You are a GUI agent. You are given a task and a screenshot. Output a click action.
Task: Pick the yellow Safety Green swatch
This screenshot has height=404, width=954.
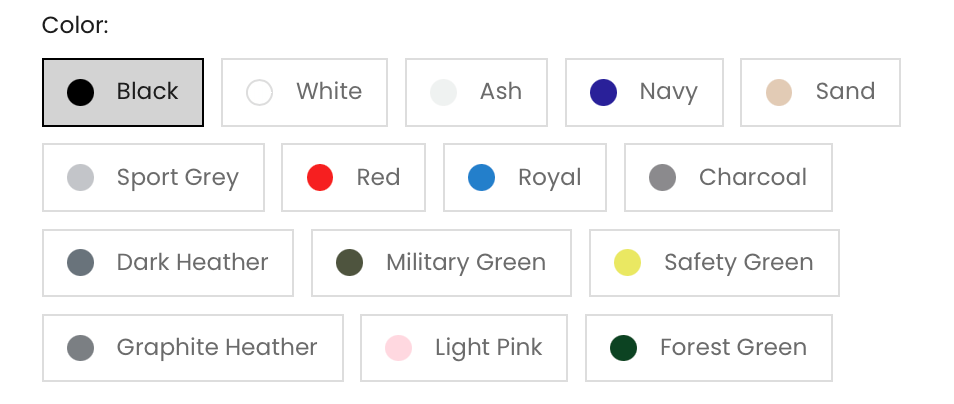coord(627,263)
